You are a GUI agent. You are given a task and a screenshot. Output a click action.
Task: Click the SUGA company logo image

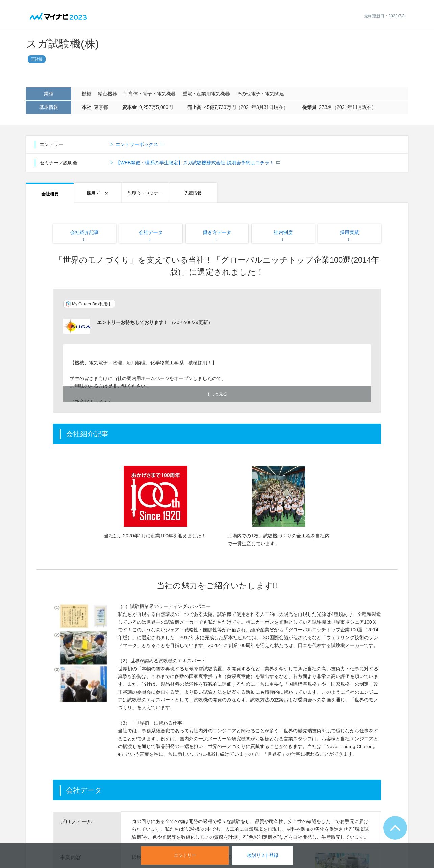pos(77,326)
